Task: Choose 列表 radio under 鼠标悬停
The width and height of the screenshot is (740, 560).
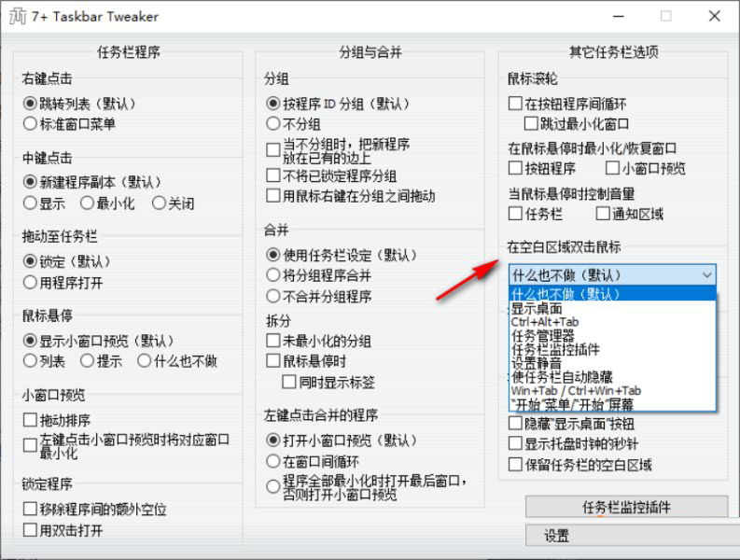Action: click(30, 361)
